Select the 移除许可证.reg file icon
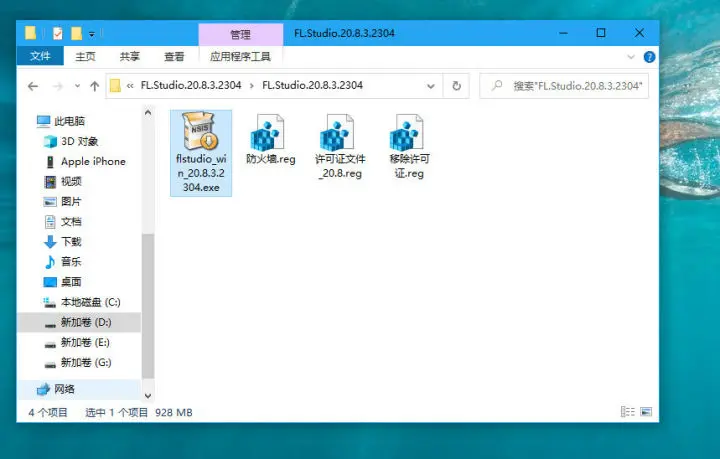 tap(406, 133)
